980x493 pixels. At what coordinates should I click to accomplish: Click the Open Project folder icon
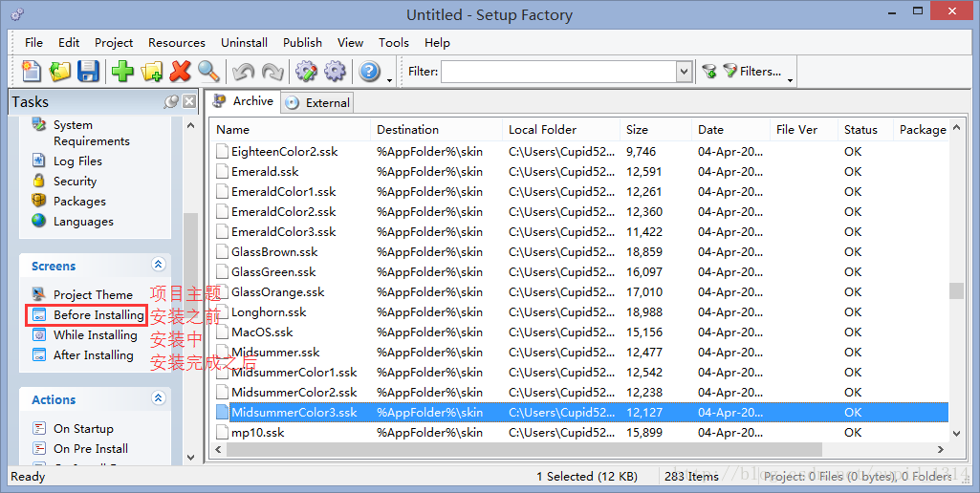(60, 72)
